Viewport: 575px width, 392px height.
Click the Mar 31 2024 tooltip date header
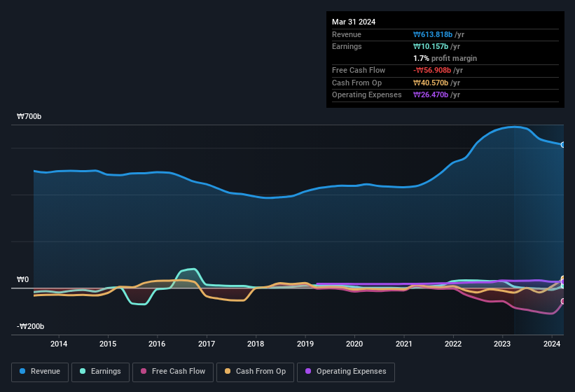(354, 22)
